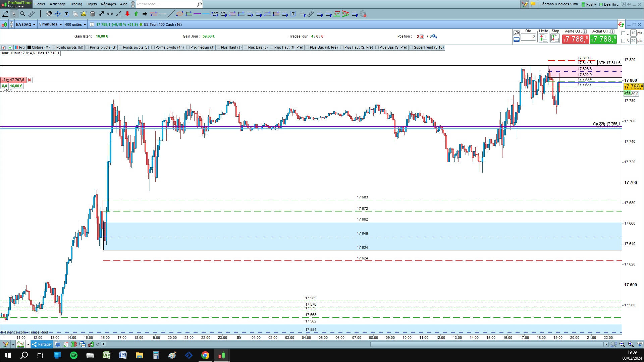
Task: Expand the NASDAQ instrument dropdown
Action: pos(25,24)
